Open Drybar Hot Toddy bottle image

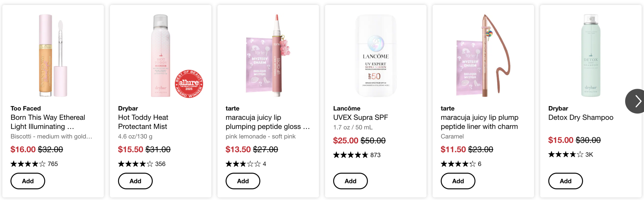[x=160, y=55]
